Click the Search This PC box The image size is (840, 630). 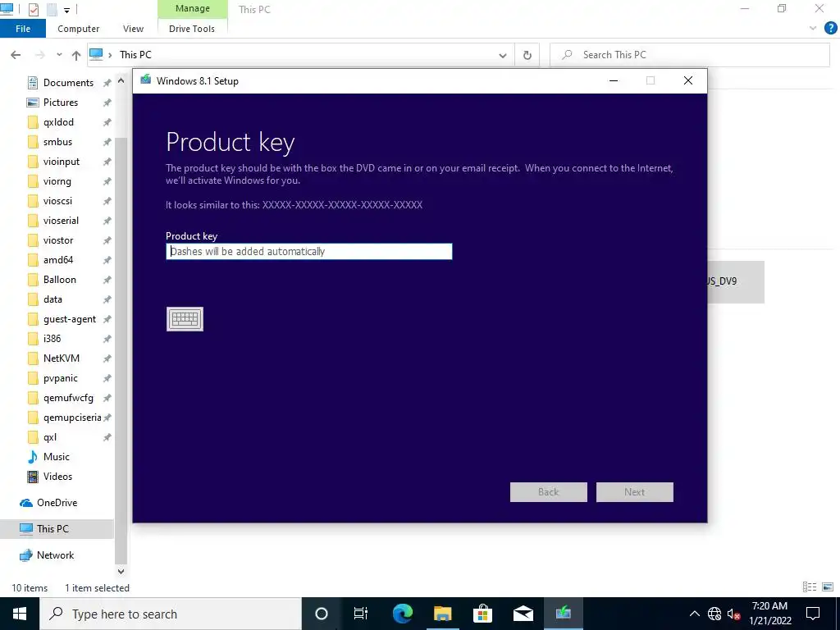point(690,55)
